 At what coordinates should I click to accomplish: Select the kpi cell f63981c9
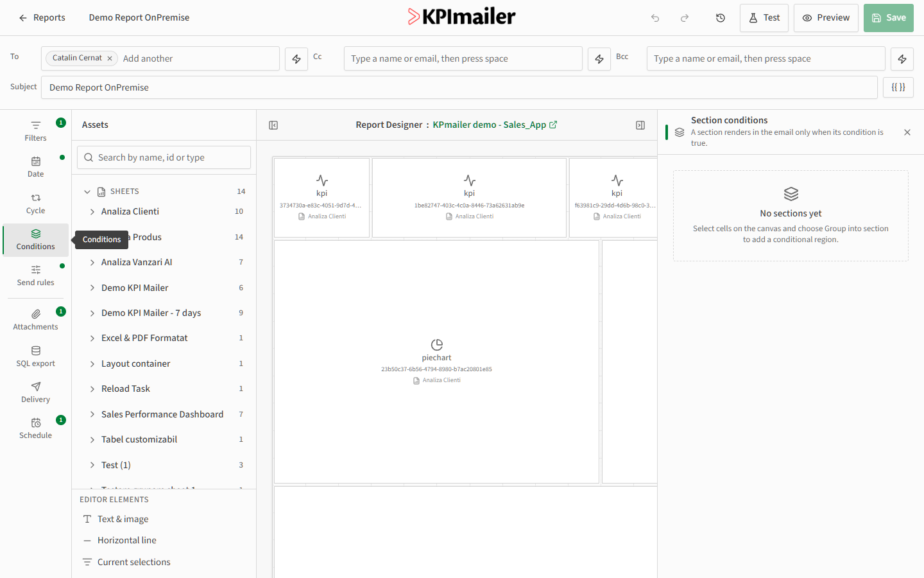coord(613,198)
